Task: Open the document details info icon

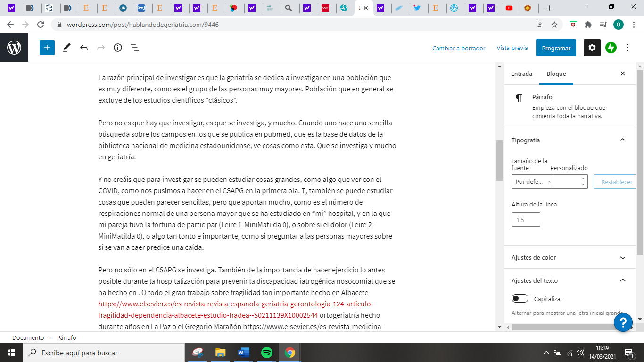Action: (x=118, y=48)
